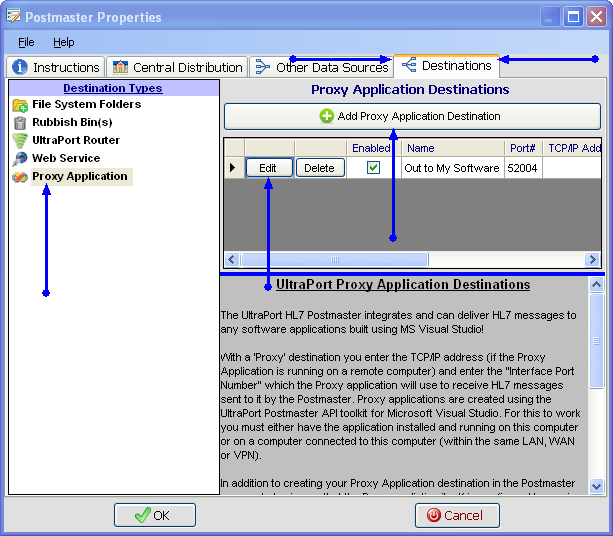Image resolution: width=613 pixels, height=536 pixels.
Task: Select the row indicator arrow in grid
Action: 233,168
